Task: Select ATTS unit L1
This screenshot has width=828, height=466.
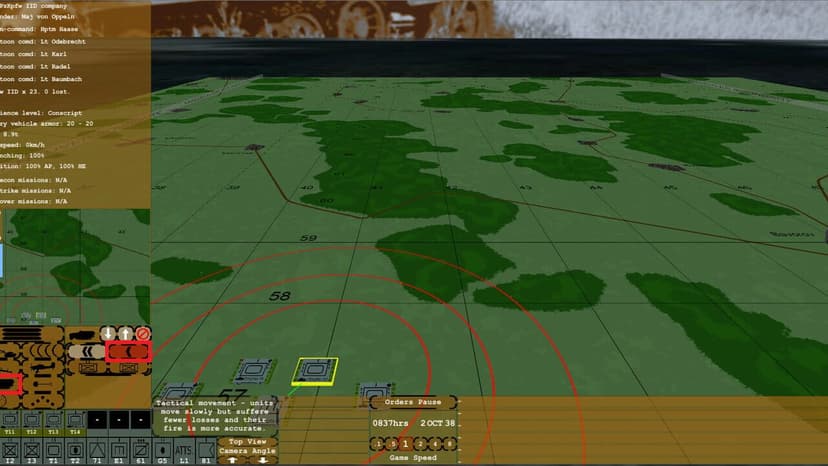Action: (183, 452)
